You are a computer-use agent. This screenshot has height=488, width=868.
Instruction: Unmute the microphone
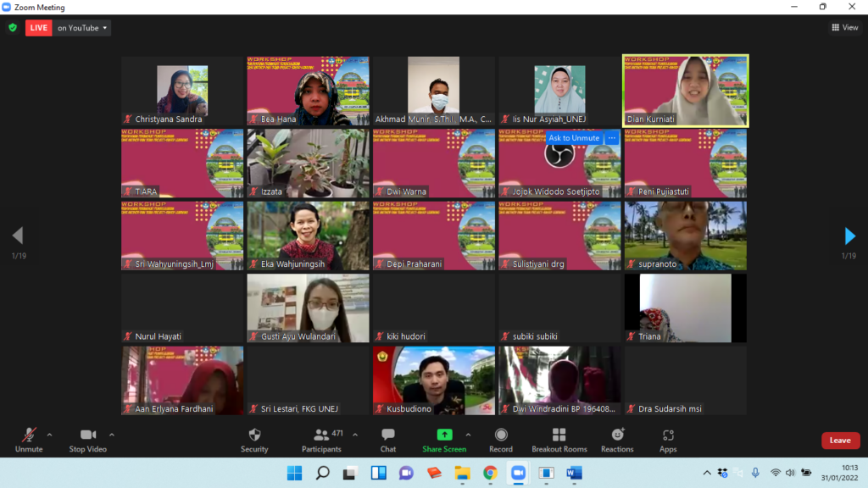point(29,439)
